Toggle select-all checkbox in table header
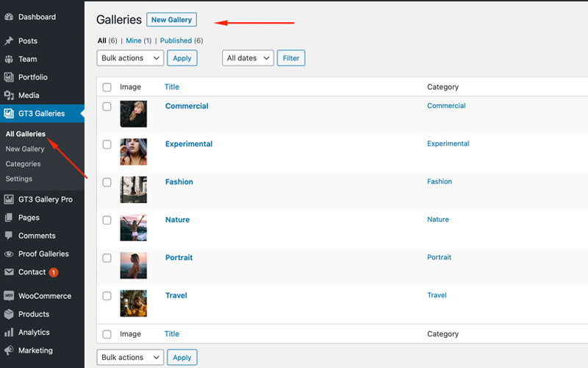This screenshot has width=588, height=368. pyautogui.click(x=107, y=88)
